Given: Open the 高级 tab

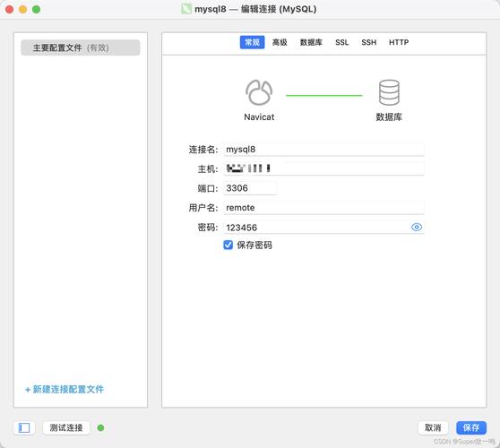Looking at the screenshot, I should coord(280,42).
